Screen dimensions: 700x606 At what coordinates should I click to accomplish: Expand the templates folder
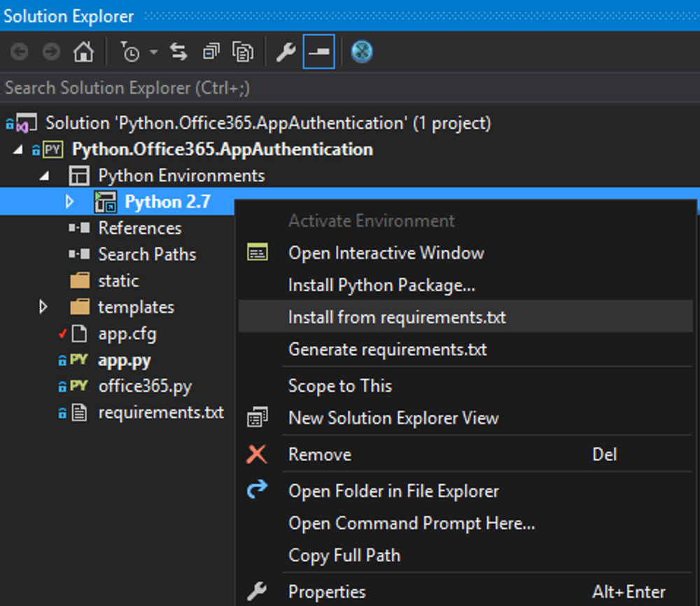(x=44, y=307)
